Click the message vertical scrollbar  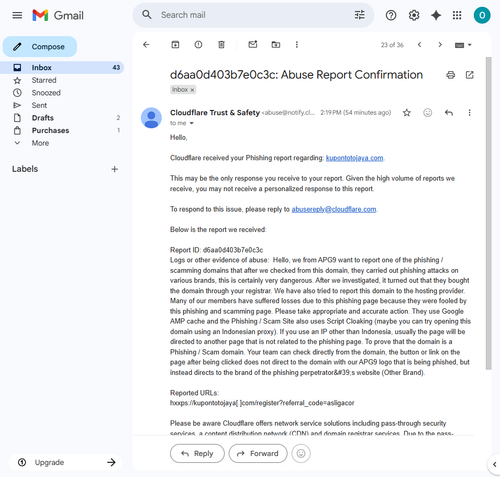tap(489, 213)
